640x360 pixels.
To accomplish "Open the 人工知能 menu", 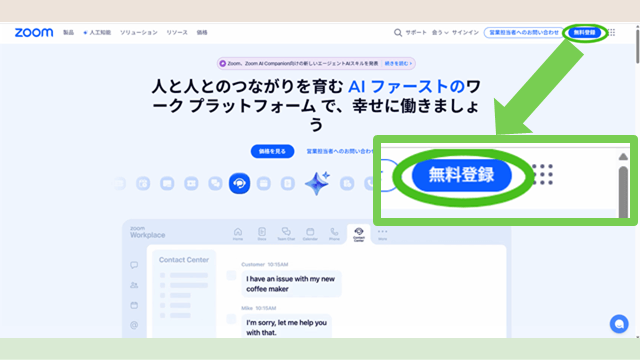I will coord(97,33).
